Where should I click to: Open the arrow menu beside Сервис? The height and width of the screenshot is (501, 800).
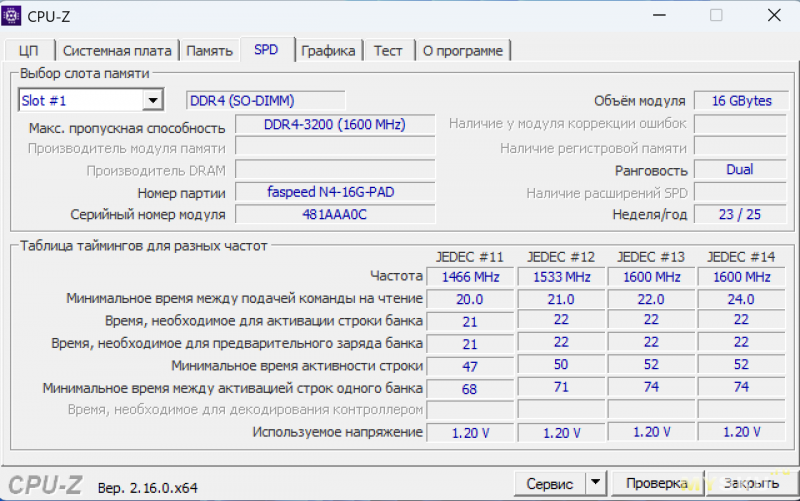[596, 484]
